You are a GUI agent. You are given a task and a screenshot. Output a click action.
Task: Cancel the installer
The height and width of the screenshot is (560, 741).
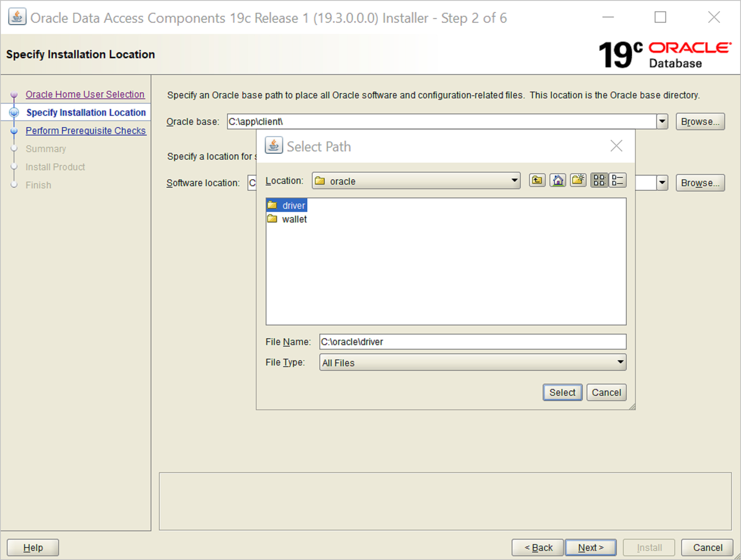pos(707,547)
